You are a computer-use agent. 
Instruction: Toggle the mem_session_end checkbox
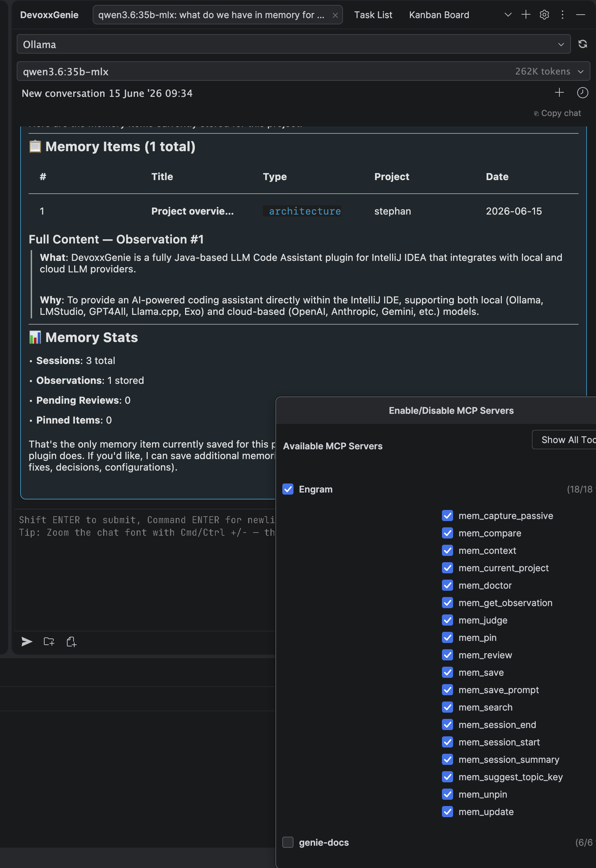[447, 724]
